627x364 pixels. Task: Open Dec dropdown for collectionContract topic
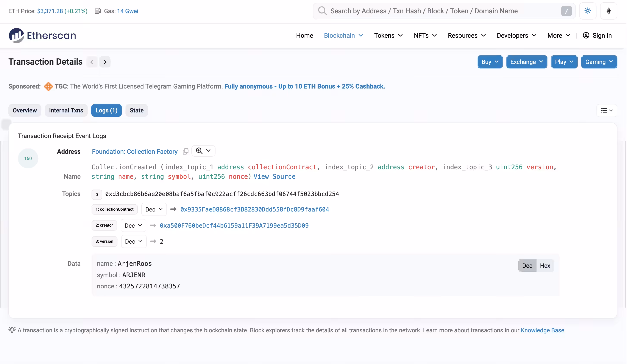coord(154,209)
